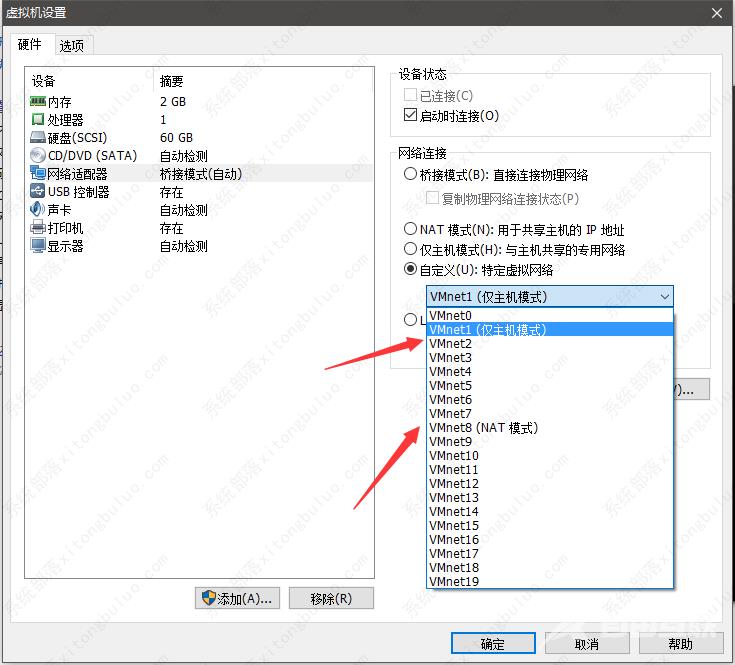This screenshot has height=665, width=735.
Task: Close the 虚拟机设置 dialog with X
Action: 717,13
